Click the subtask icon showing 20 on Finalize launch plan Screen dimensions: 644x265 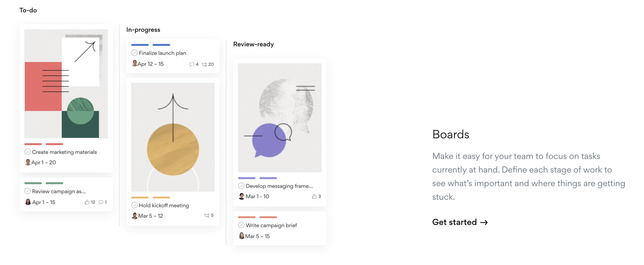click(x=205, y=64)
